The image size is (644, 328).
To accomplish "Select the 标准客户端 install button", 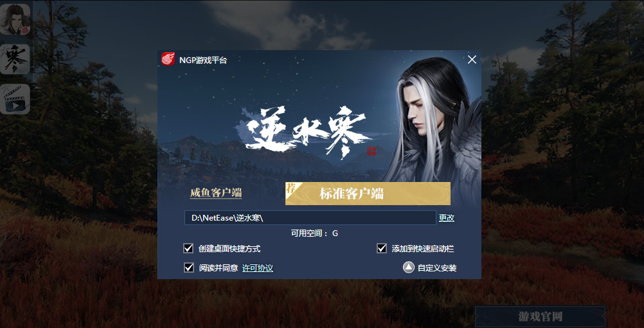I will 368,194.
